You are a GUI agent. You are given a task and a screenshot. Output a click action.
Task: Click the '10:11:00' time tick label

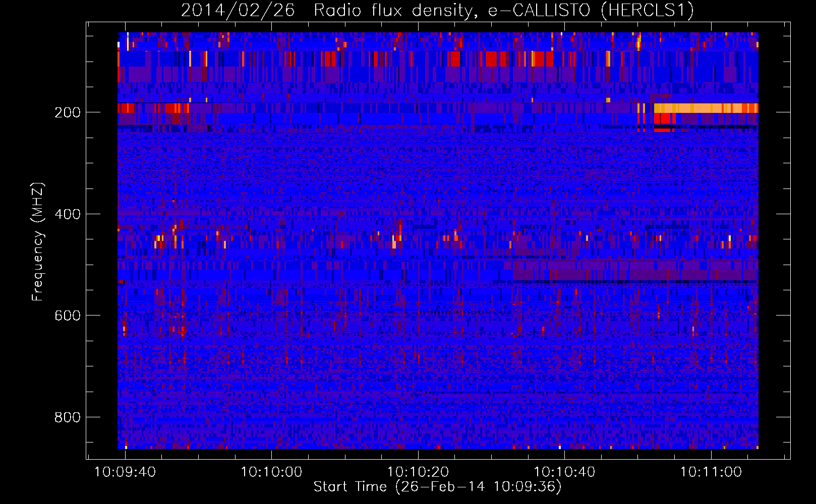click(x=711, y=472)
